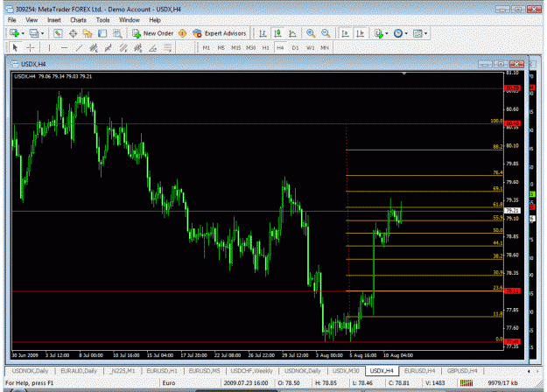
Task: Open the Help menu
Action: 155,20
